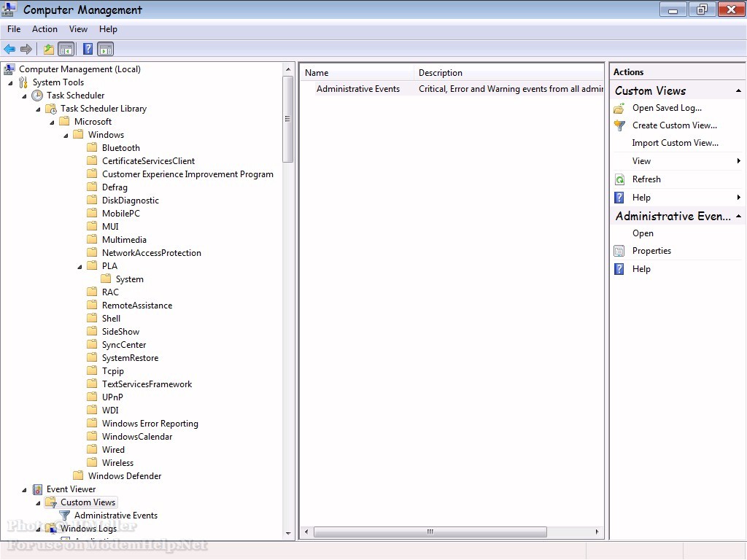The width and height of the screenshot is (747, 560).
Task: Click the Open Saved Log folder icon
Action: 619,108
